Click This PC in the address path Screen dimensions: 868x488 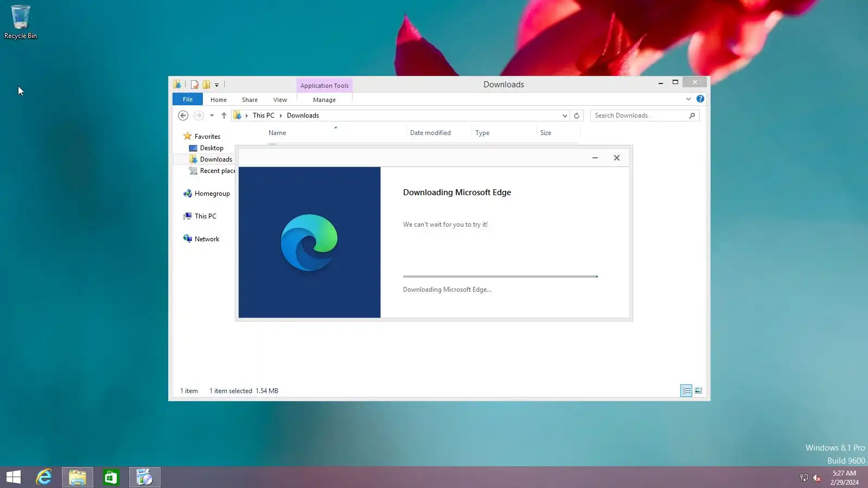click(x=264, y=115)
